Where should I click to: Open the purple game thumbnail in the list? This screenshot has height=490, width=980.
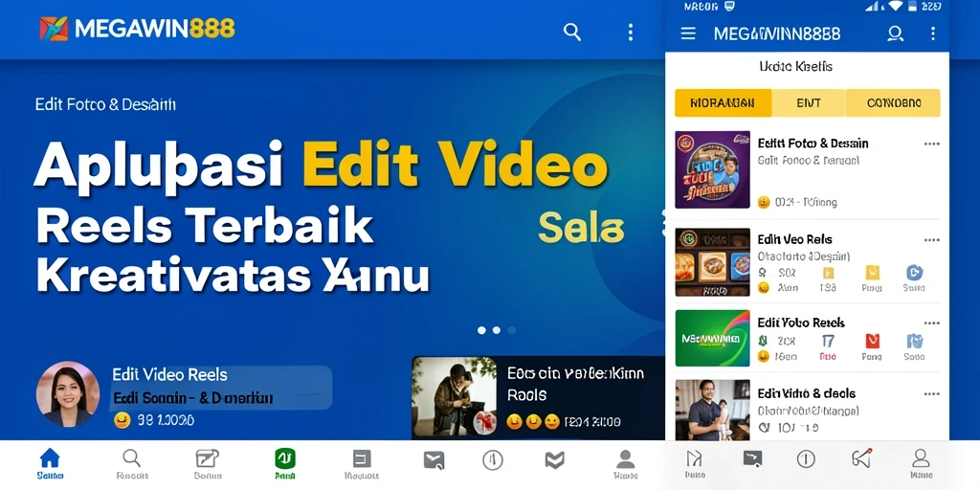click(x=712, y=170)
